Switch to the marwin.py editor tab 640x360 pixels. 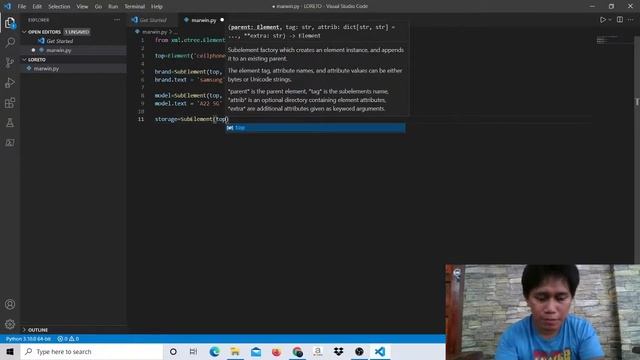203,20
